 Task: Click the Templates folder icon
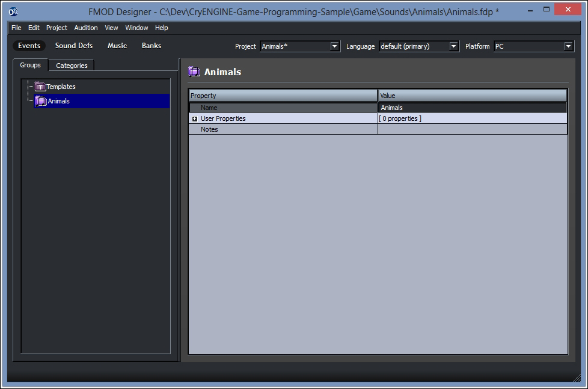point(40,87)
